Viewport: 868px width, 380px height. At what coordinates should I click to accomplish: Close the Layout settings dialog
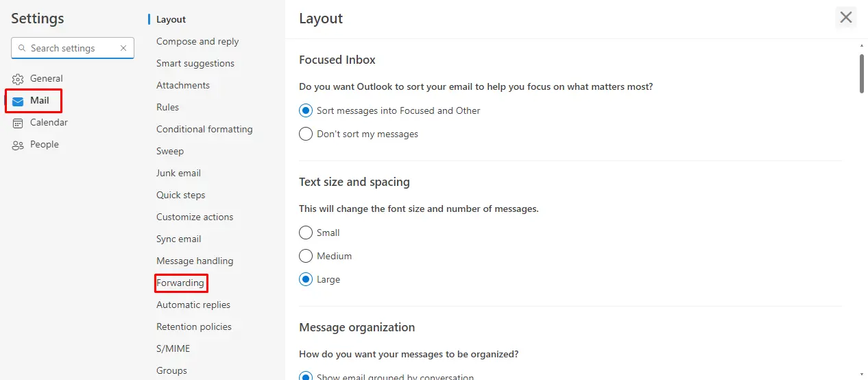tap(846, 17)
